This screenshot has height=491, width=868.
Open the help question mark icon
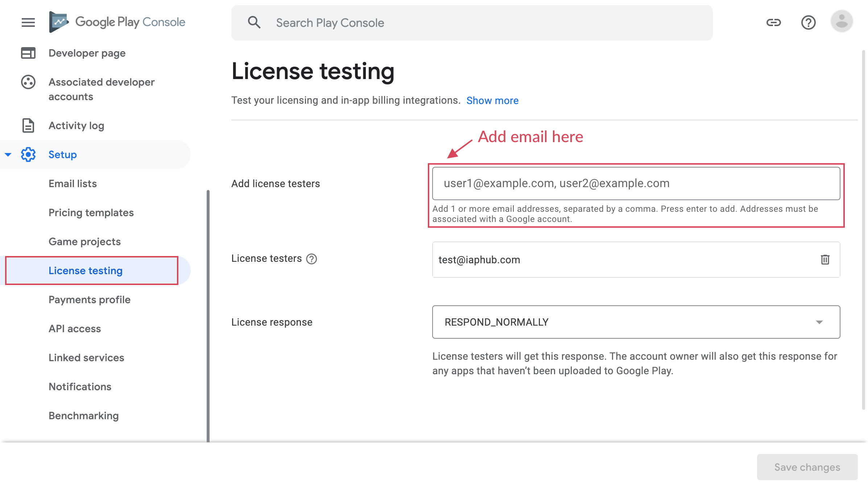pyautogui.click(x=808, y=22)
